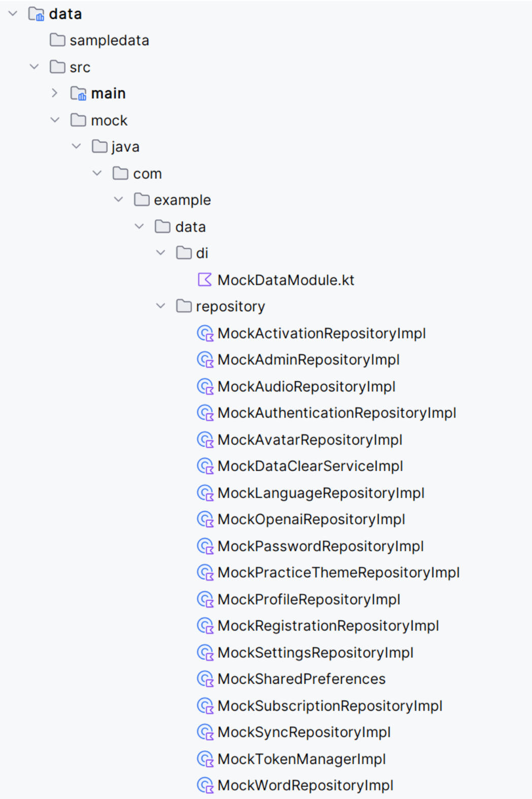The image size is (532, 799).
Task: Click the class icon next to MockActivationRepositoryImpl
Action: point(205,334)
